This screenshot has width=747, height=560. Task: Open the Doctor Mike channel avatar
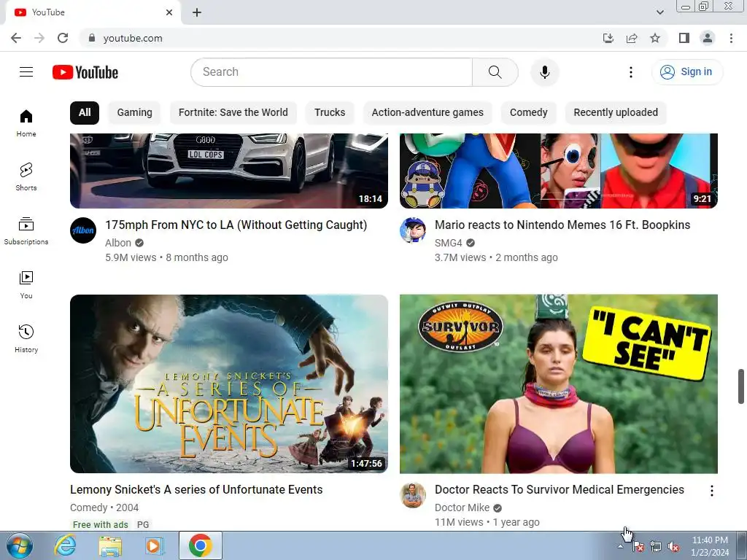(x=413, y=495)
